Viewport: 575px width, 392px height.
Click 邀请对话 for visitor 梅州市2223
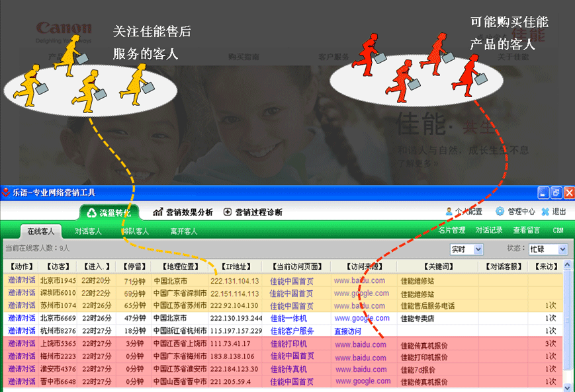[x=22, y=356]
